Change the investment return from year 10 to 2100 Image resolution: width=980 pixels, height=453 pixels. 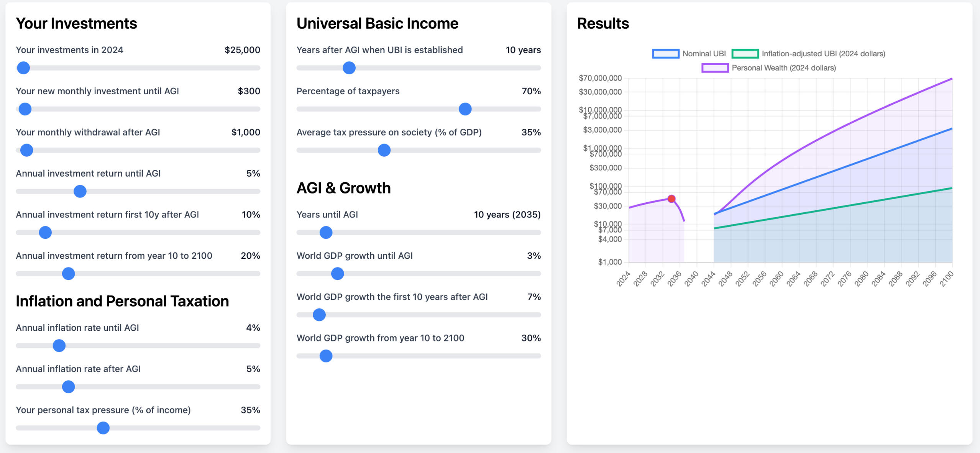[x=68, y=273]
